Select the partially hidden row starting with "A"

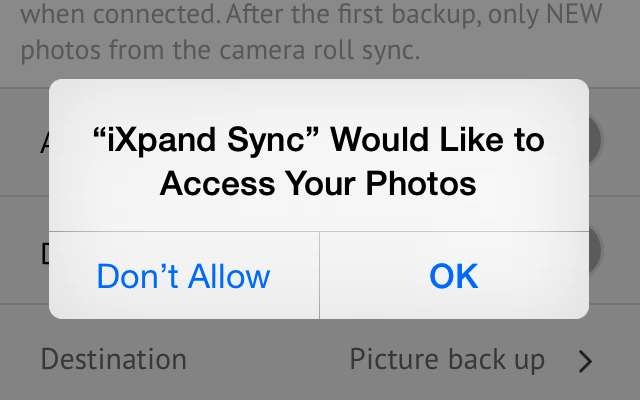tap(44, 143)
